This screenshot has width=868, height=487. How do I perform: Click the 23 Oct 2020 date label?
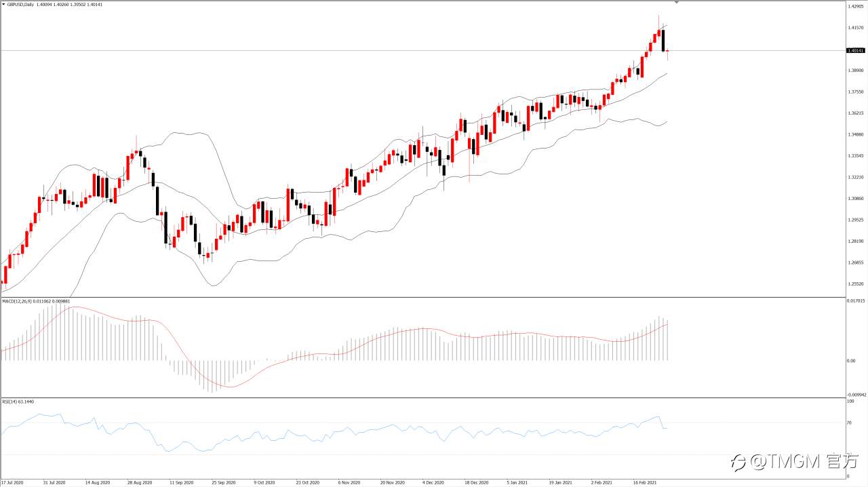click(307, 483)
